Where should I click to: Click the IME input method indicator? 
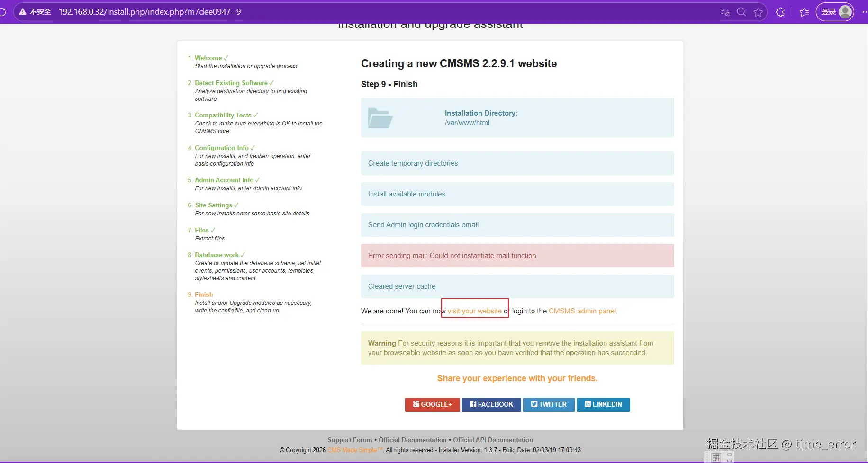point(716,457)
